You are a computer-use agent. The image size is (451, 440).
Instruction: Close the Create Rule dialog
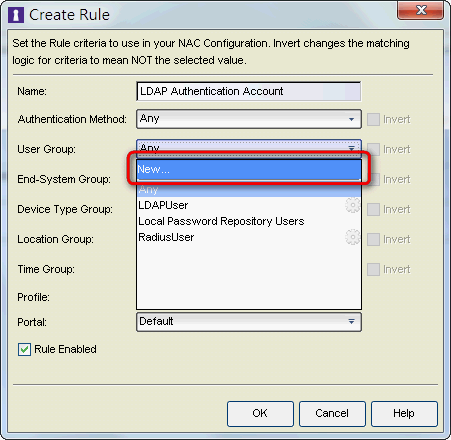coord(421,10)
